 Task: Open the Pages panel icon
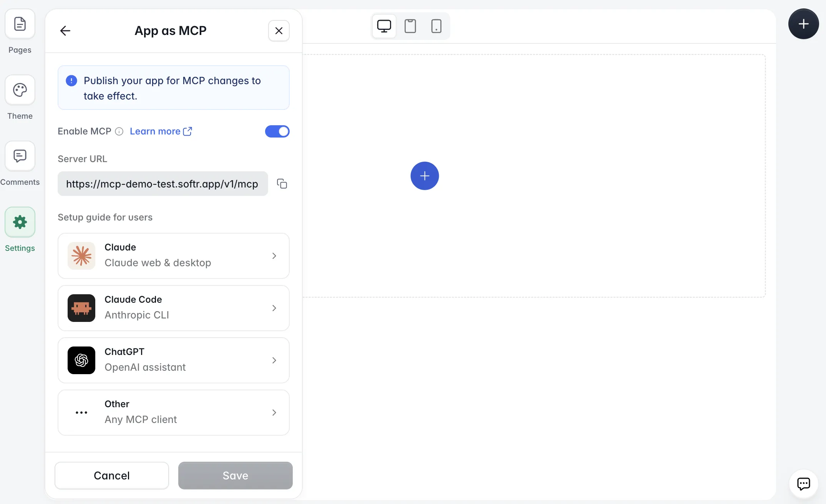(x=20, y=24)
